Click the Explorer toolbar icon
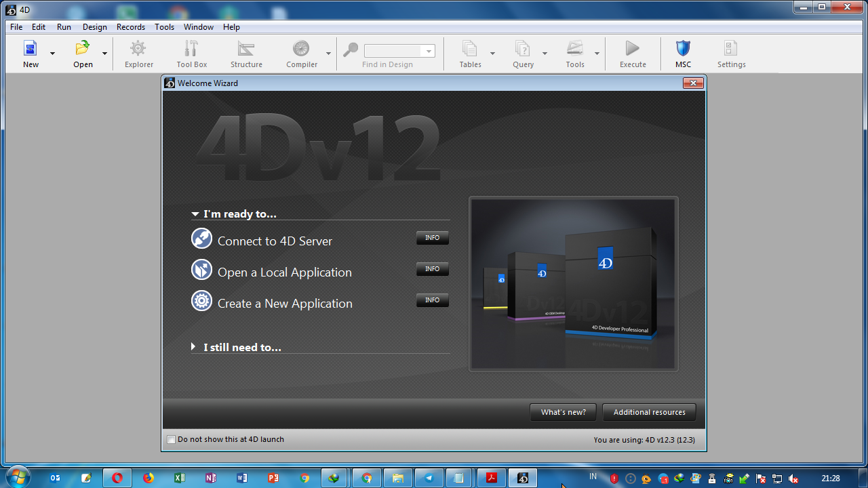Viewport: 868px width, 488px height. click(x=138, y=48)
